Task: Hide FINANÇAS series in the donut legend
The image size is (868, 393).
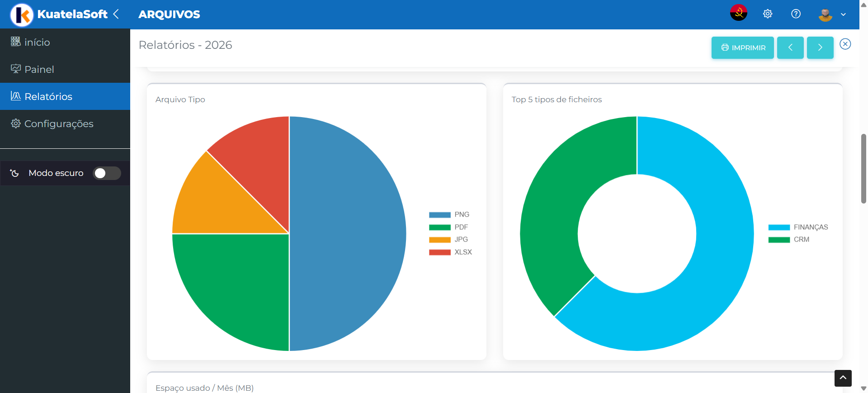Action: (798, 227)
